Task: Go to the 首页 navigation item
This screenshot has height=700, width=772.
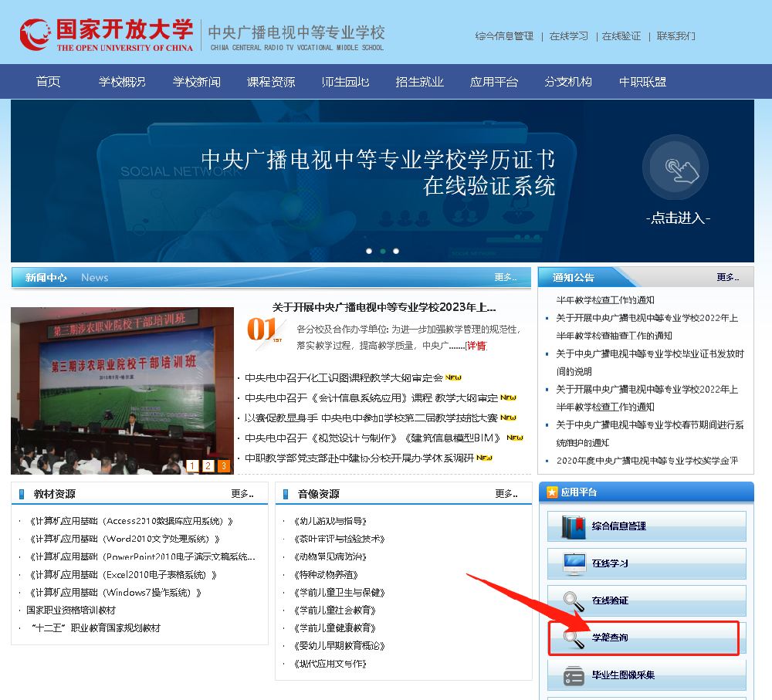Action: 48,82
